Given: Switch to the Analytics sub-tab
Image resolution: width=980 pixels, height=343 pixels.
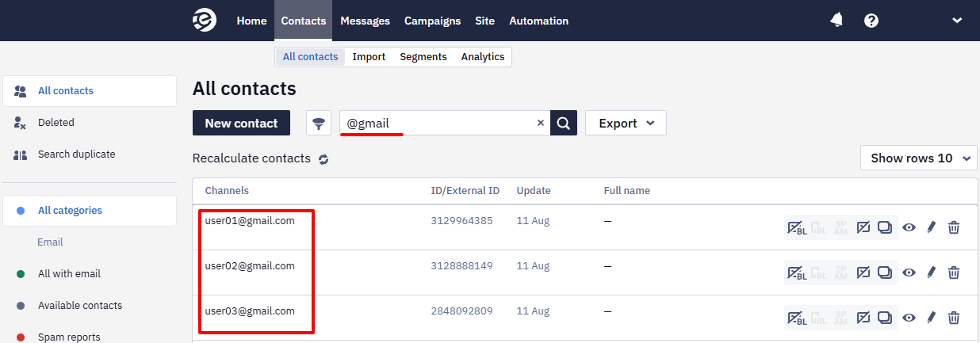Looking at the screenshot, I should pos(483,57).
